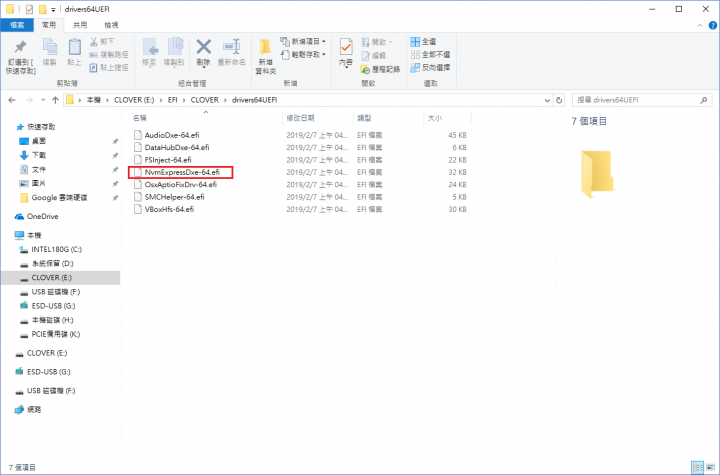The height and width of the screenshot is (475, 720).
Task: Click CLOVER (E:) in the address path
Action: (x=134, y=100)
